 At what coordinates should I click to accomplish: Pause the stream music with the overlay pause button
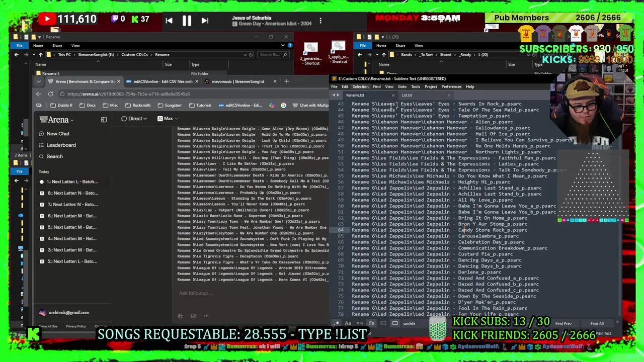tap(187, 21)
